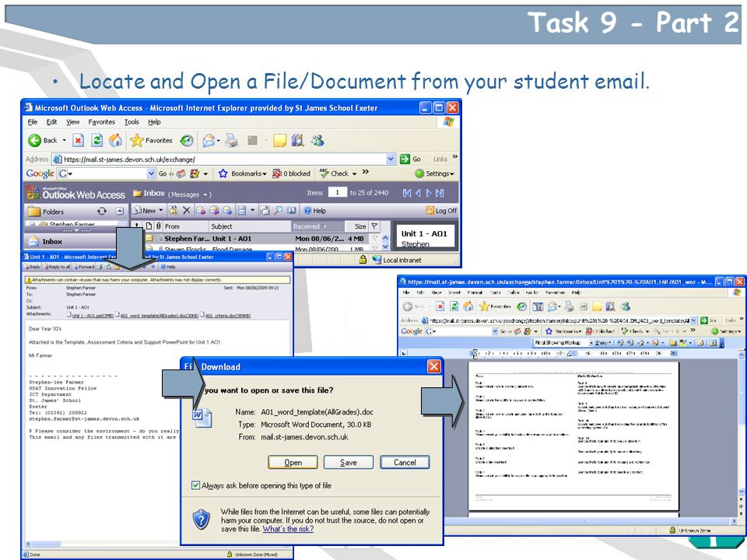Image resolution: width=747 pixels, height=560 pixels.
Task: Open View menu in Outlook Web Access window
Action: (73, 122)
